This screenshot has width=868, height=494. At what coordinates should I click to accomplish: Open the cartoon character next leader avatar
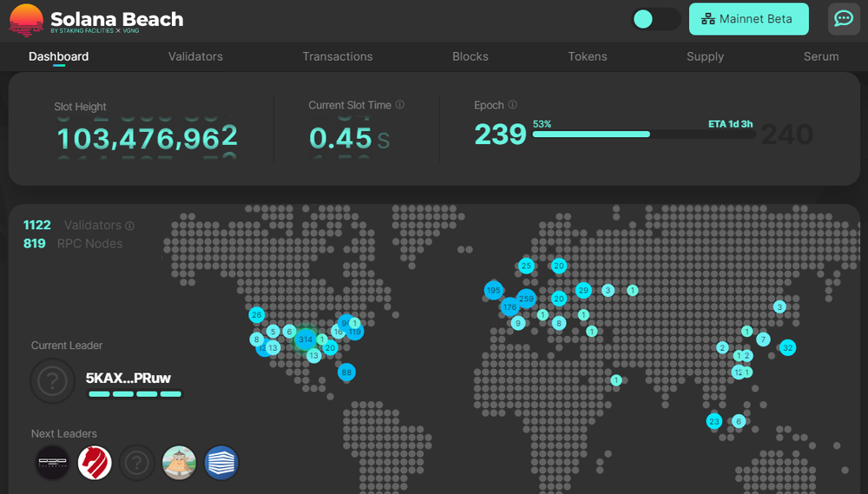179,463
